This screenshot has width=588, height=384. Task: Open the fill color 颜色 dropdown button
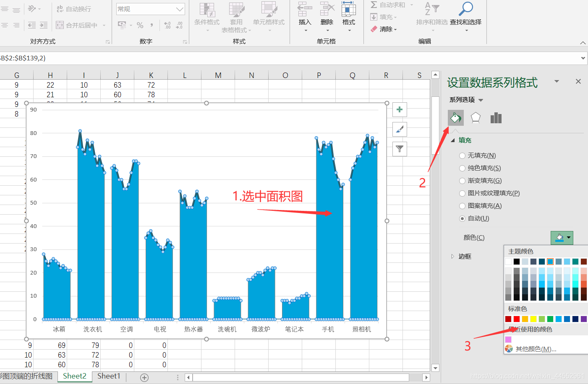562,238
